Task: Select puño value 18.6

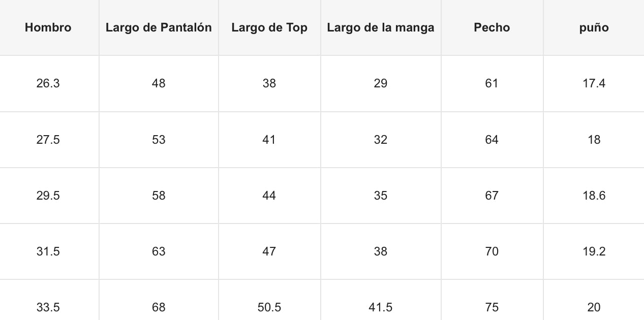Action: [594, 196]
